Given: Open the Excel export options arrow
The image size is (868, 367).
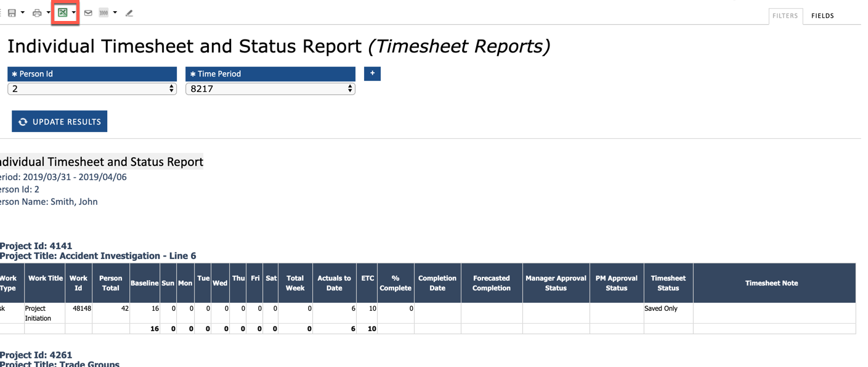Looking at the screenshot, I should click(x=73, y=12).
